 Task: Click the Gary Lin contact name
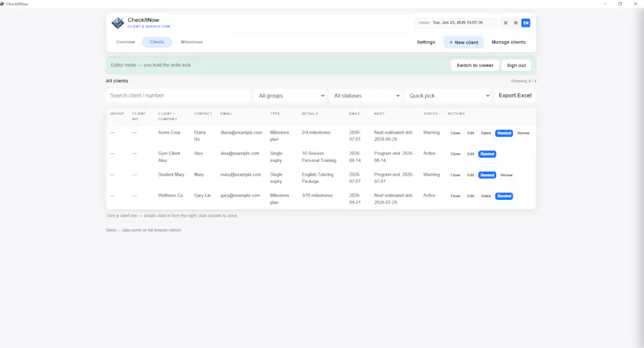pyautogui.click(x=202, y=196)
